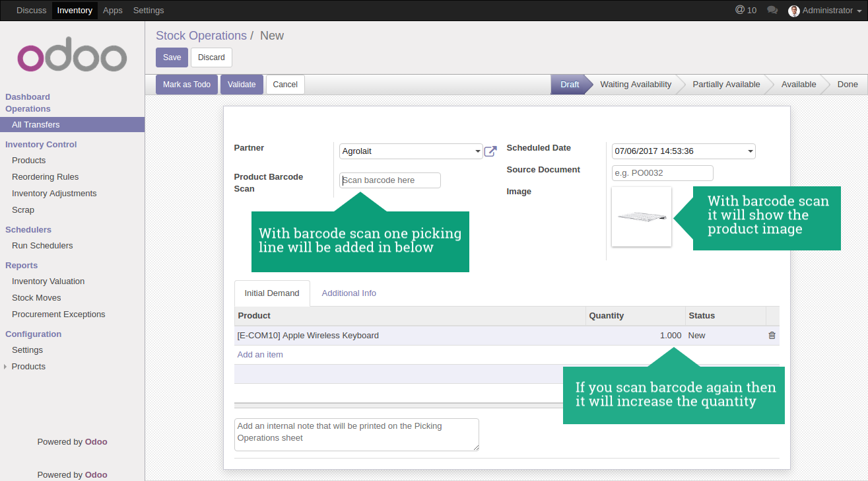Open the Settings top menu

[x=149, y=10]
